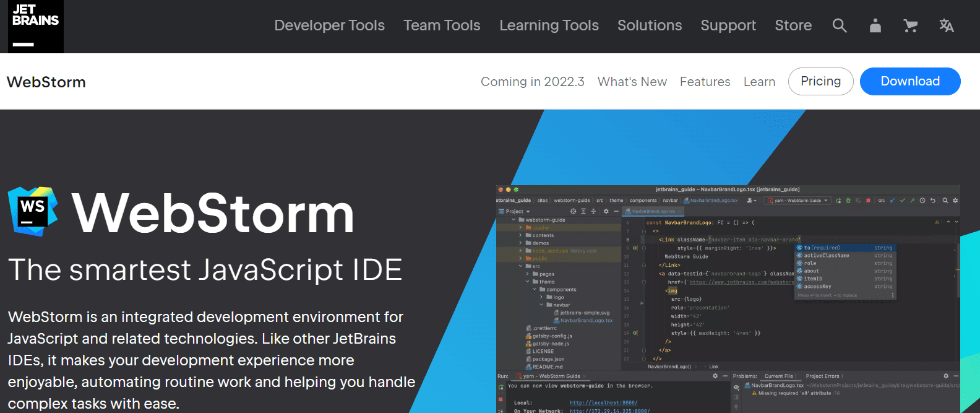Expand the logo folder

pos(542,297)
